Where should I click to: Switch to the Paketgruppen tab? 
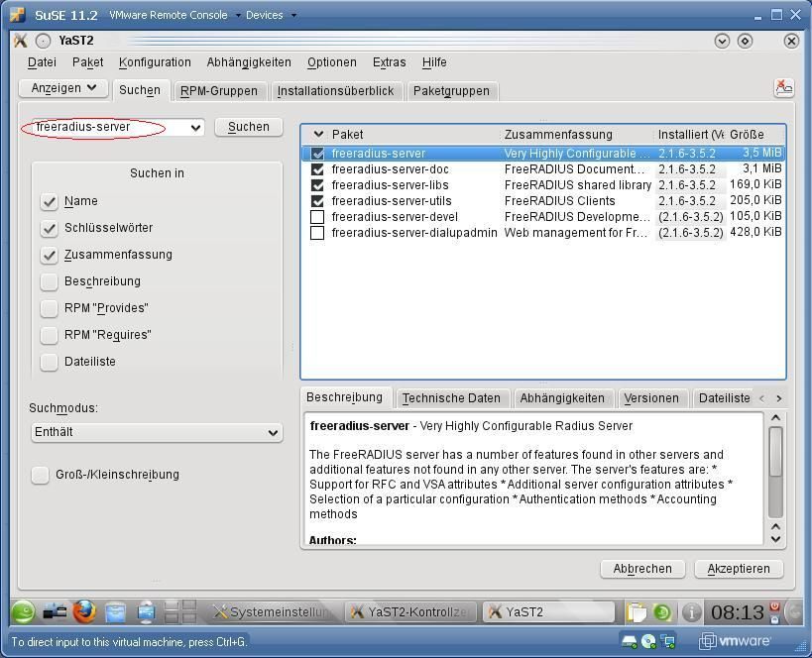(x=451, y=91)
